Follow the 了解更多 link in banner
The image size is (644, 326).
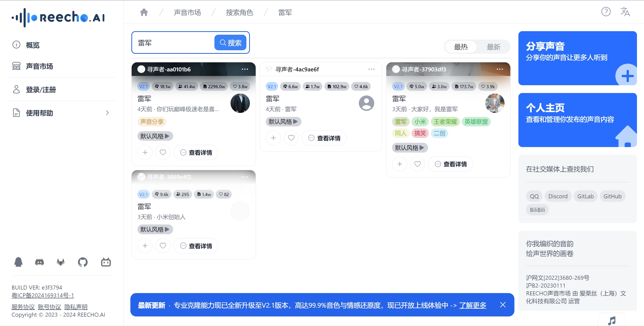point(473,305)
